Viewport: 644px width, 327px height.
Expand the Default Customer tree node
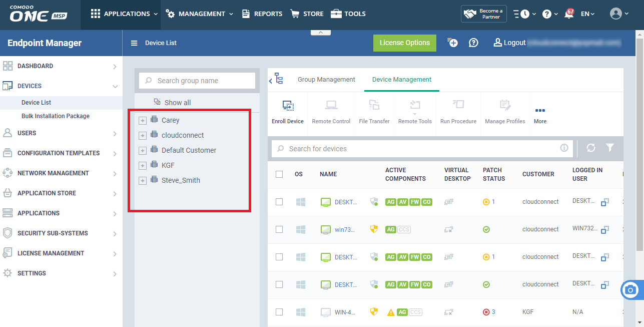[143, 151]
